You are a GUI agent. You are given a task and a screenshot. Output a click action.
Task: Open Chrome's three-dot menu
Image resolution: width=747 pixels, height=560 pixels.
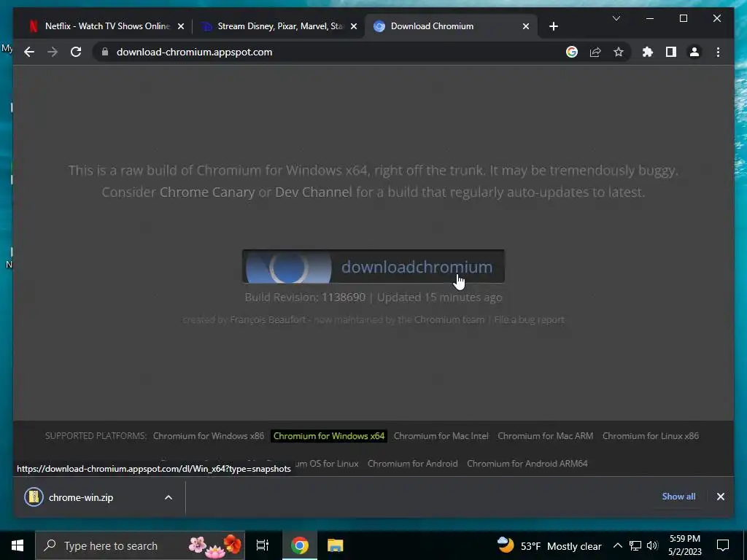pos(718,52)
